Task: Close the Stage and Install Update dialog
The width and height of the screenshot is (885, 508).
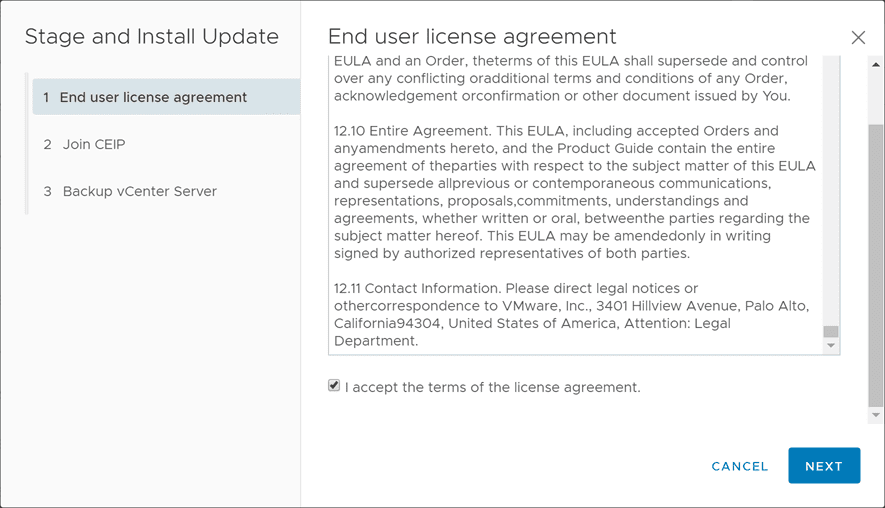Action: (858, 38)
